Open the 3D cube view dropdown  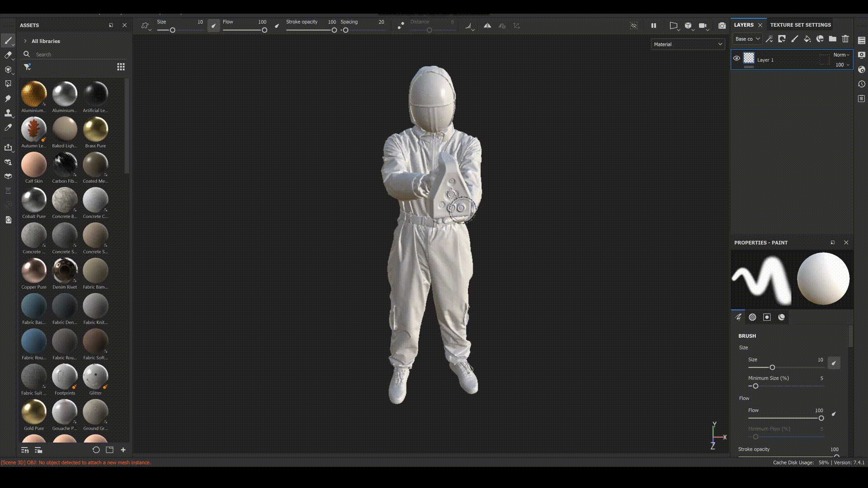tap(689, 26)
